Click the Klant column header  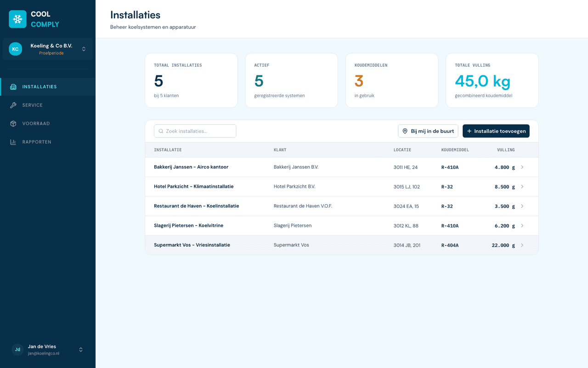pos(280,150)
